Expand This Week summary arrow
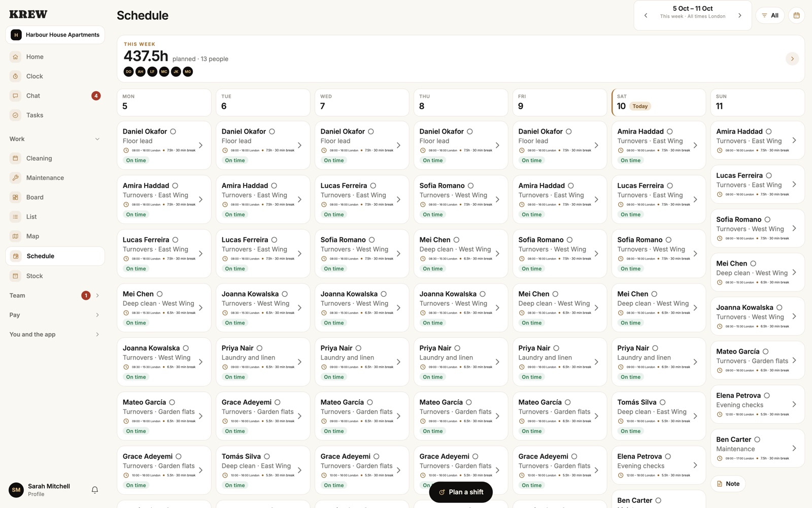The image size is (812, 508). pyautogui.click(x=792, y=59)
